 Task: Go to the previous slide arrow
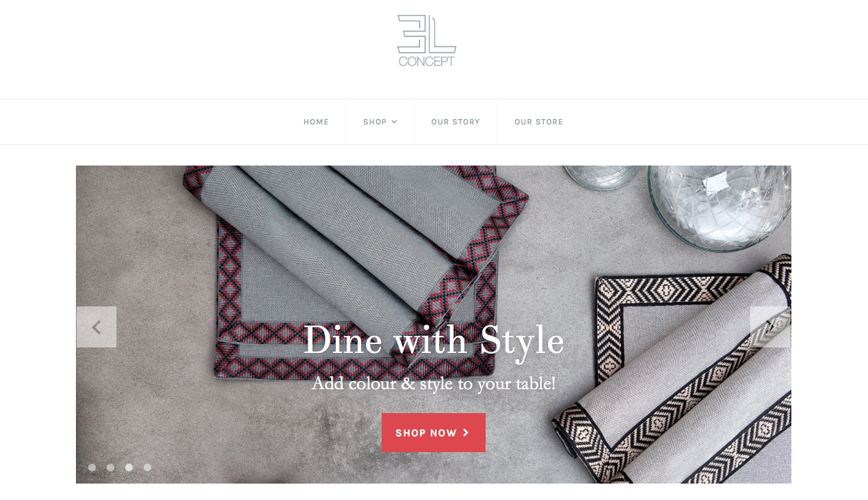click(96, 327)
